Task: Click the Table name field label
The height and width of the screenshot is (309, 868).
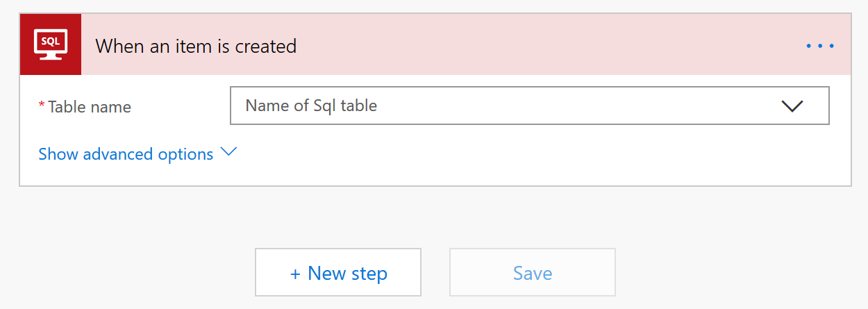Action: coord(90,107)
